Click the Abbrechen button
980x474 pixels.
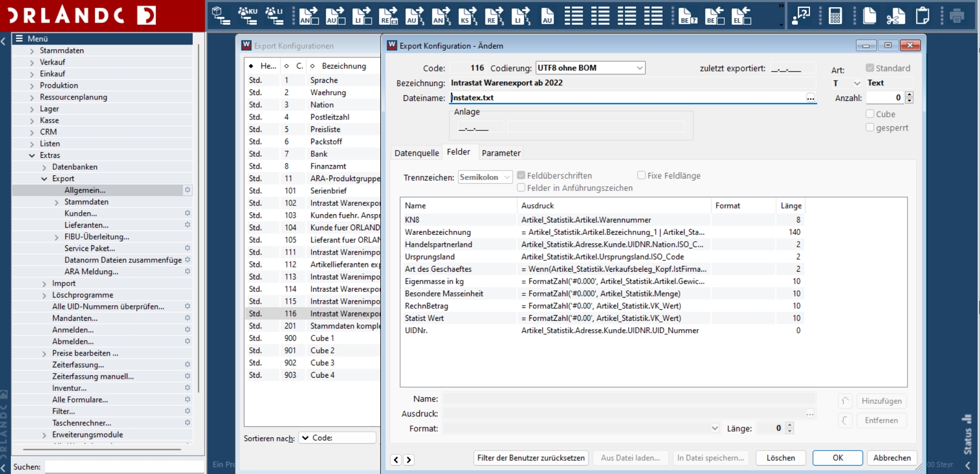click(892, 458)
